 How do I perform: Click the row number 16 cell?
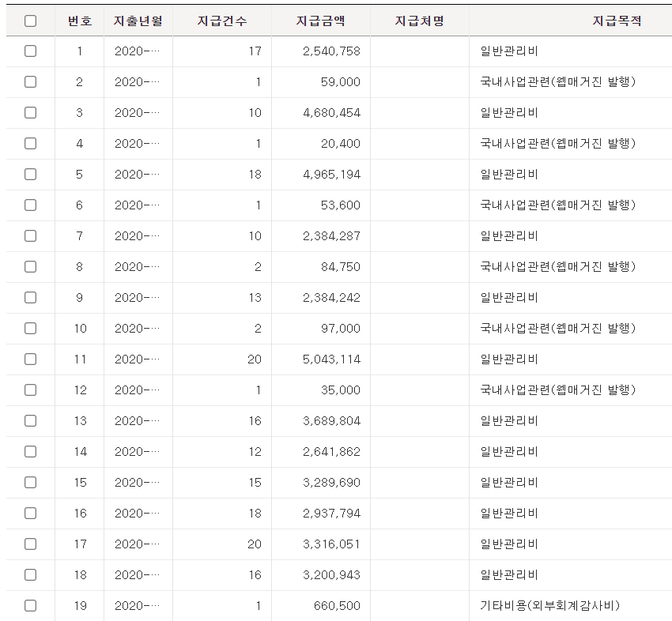tap(80, 514)
